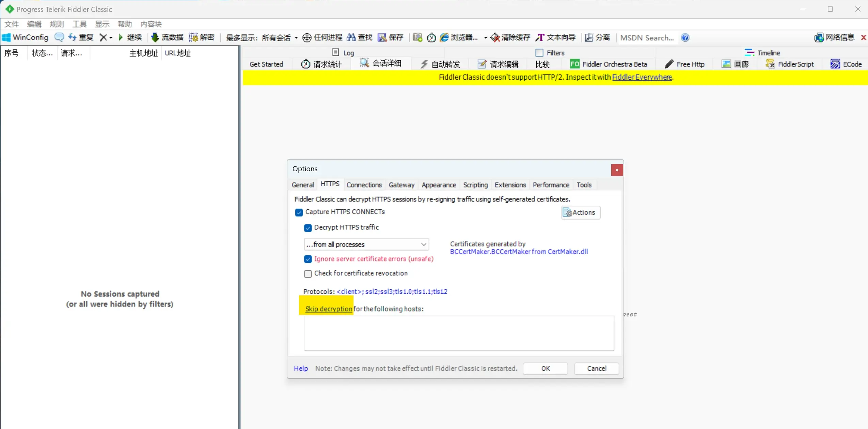Open Find (查找) binoculars icon
The height and width of the screenshot is (429, 868).
351,37
